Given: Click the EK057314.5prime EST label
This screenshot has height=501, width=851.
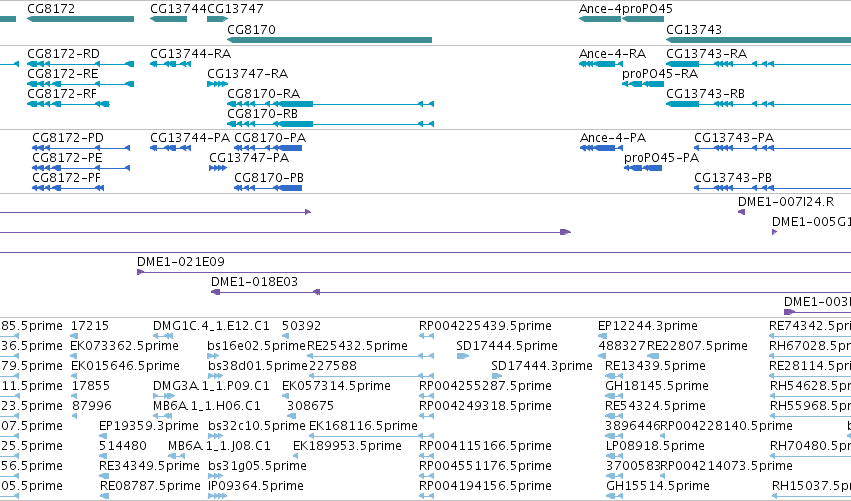Looking at the screenshot, I should [x=336, y=386].
